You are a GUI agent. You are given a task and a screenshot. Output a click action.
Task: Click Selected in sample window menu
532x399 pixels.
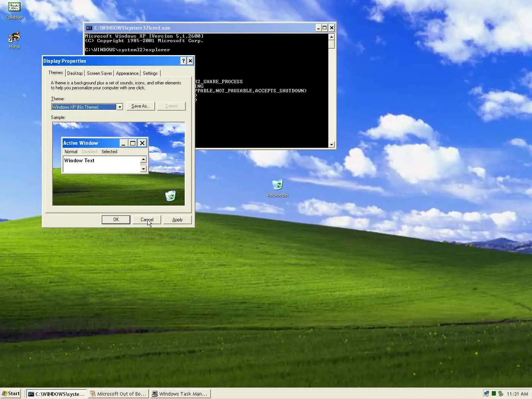coord(109,152)
